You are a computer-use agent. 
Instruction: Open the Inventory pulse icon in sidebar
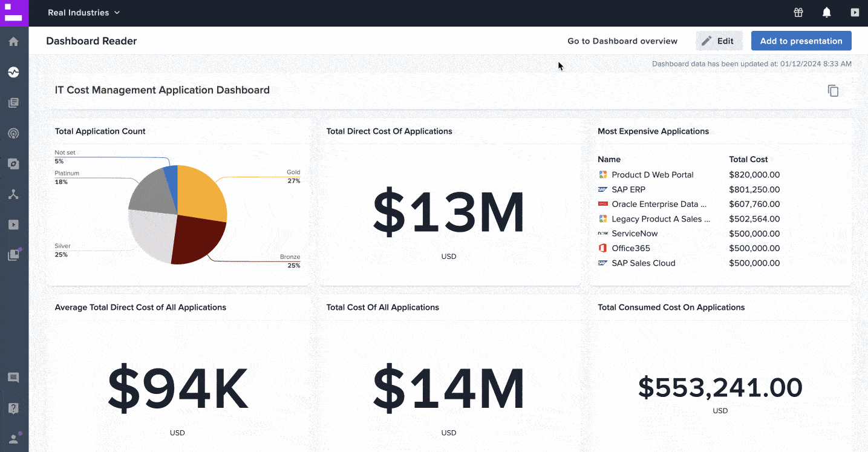click(13, 72)
